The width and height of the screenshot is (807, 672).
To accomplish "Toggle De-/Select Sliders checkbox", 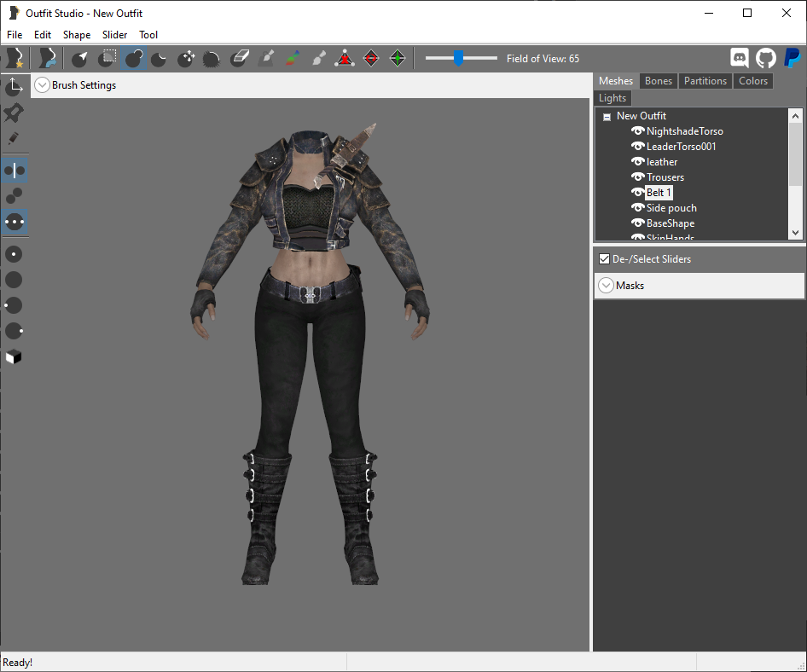I will 605,258.
